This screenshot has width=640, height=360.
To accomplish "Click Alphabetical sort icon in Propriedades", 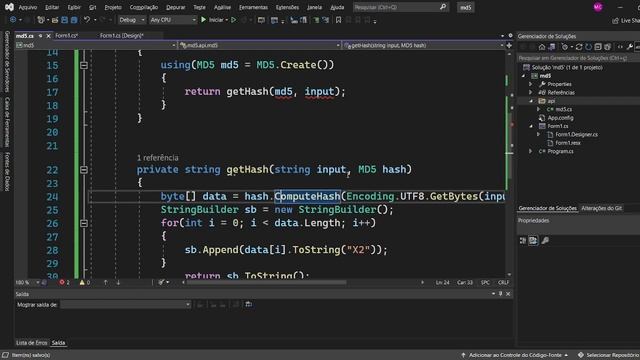I will [533, 241].
